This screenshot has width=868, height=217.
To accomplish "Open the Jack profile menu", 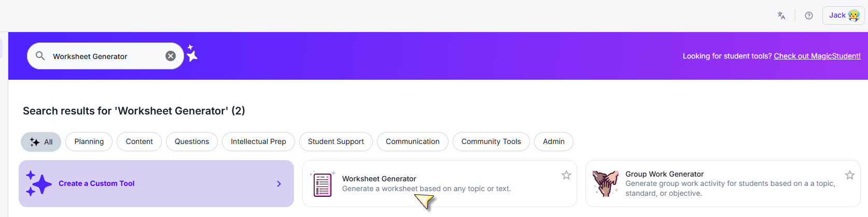I will (843, 16).
